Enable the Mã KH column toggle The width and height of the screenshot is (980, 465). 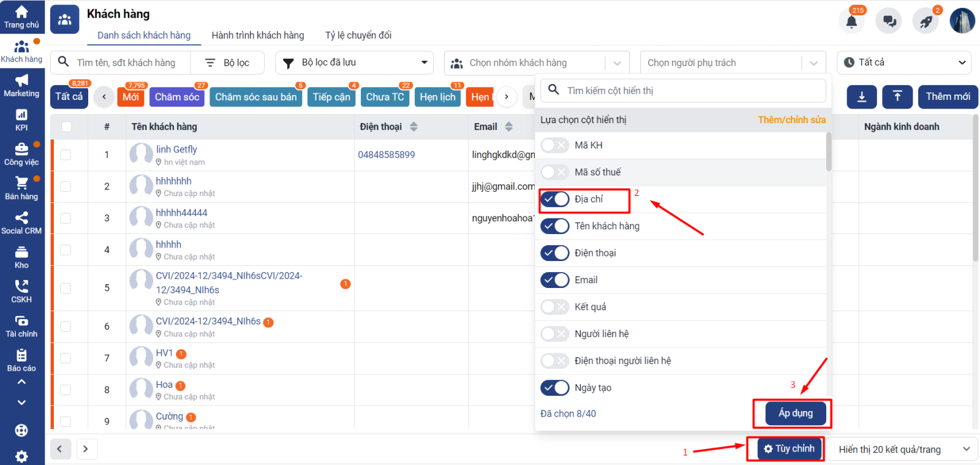point(555,146)
